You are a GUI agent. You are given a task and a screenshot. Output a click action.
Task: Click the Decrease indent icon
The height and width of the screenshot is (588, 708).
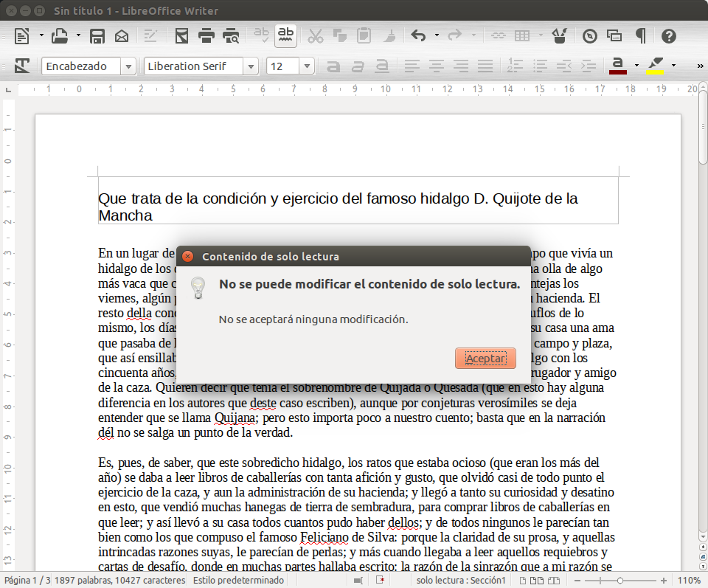(564, 66)
